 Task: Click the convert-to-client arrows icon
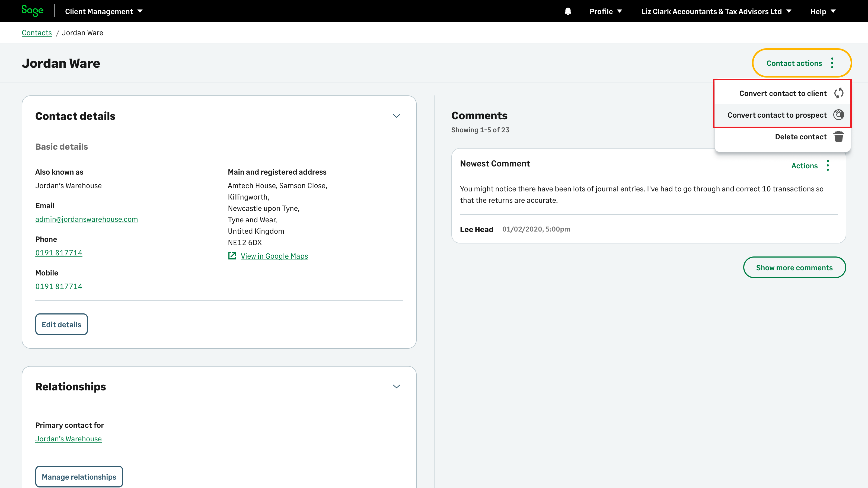(839, 93)
